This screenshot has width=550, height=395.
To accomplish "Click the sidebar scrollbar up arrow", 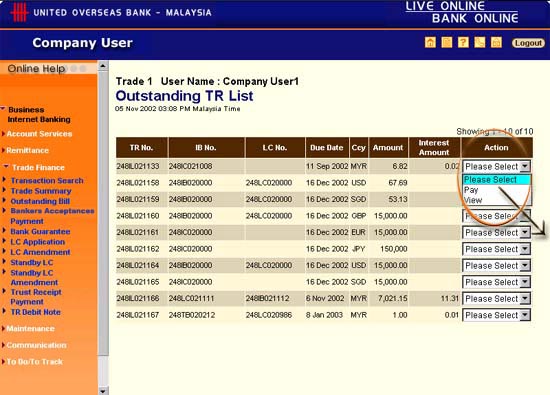I will (x=103, y=66).
